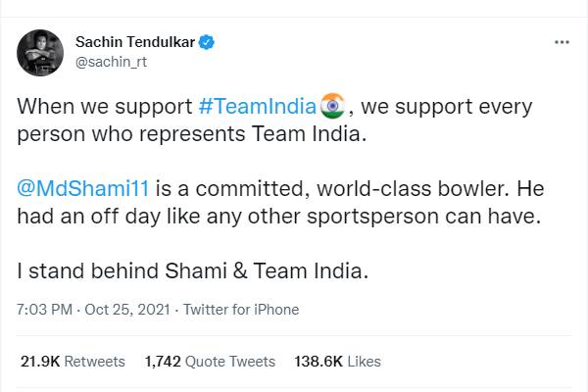Open the Sachin Tendulkar display name
This screenshot has width=588, height=392.
134,42
